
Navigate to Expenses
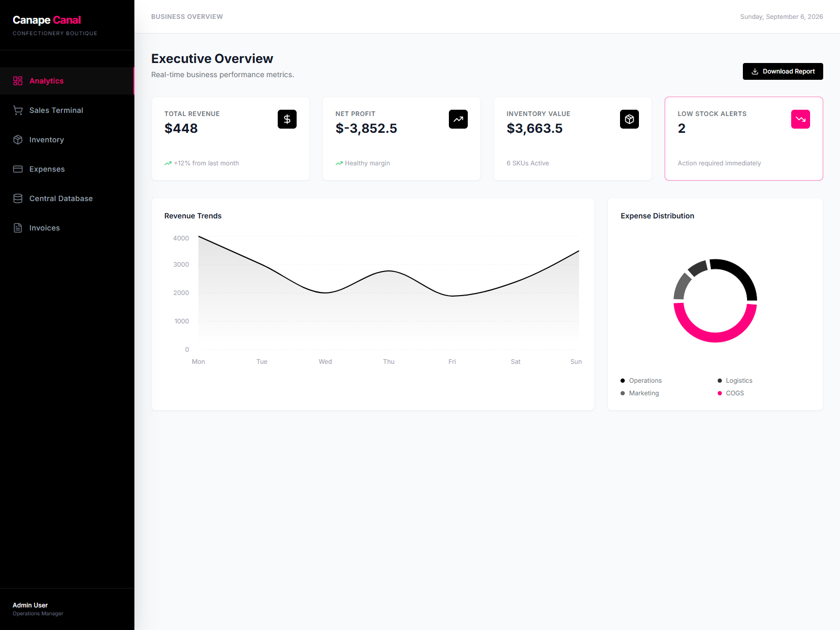[x=67, y=169]
